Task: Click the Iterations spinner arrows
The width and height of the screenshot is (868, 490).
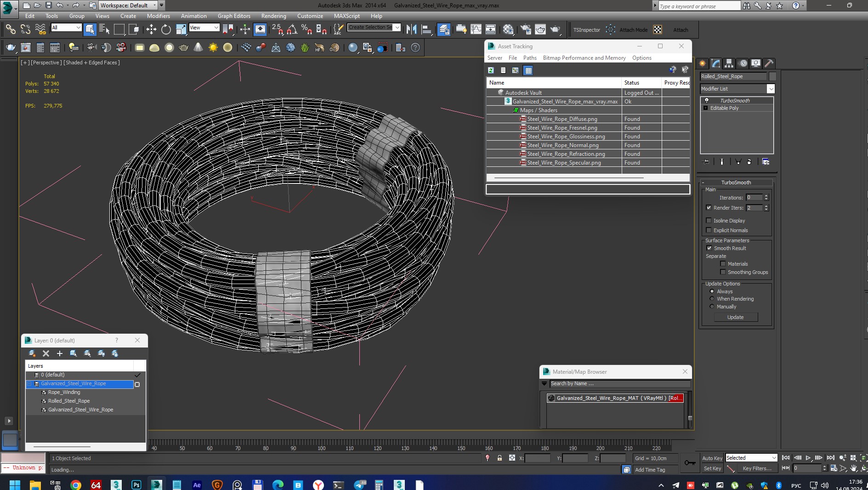Action: (766, 198)
